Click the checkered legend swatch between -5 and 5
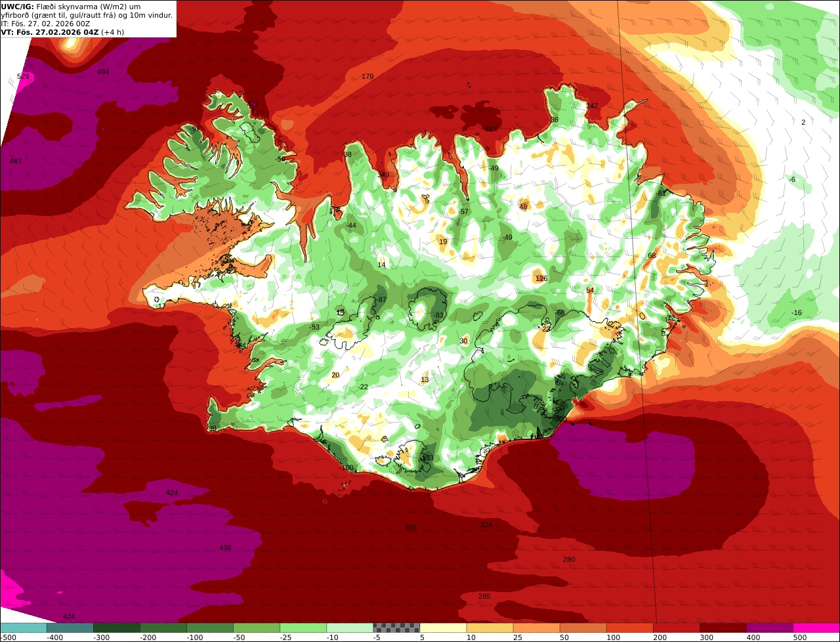This screenshot has height=642, width=840. click(396, 628)
